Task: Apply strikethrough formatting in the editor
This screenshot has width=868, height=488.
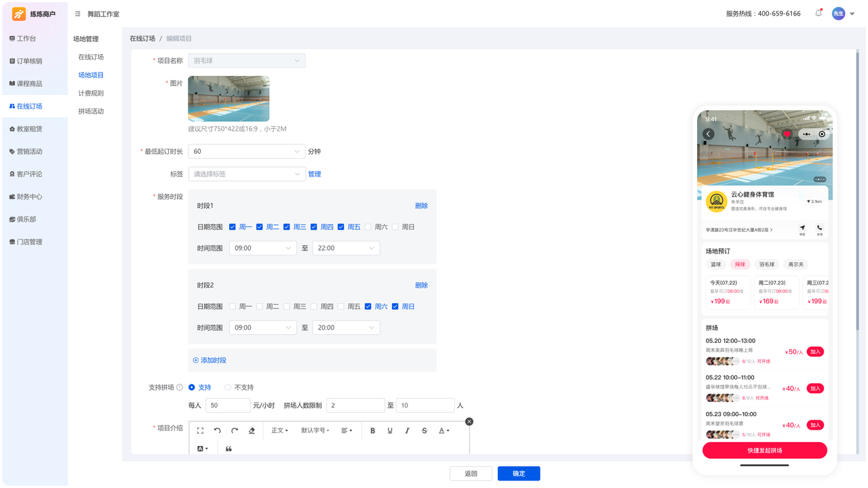Action: coord(425,430)
